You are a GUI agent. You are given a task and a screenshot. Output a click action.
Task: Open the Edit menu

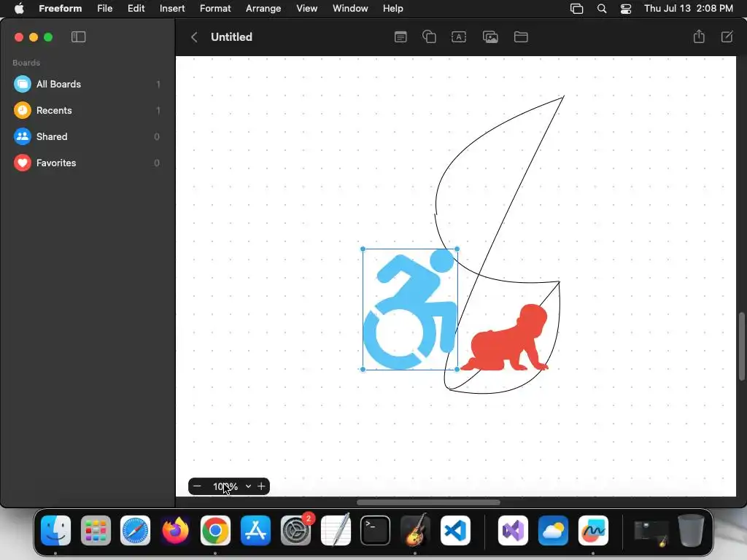[136, 9]
